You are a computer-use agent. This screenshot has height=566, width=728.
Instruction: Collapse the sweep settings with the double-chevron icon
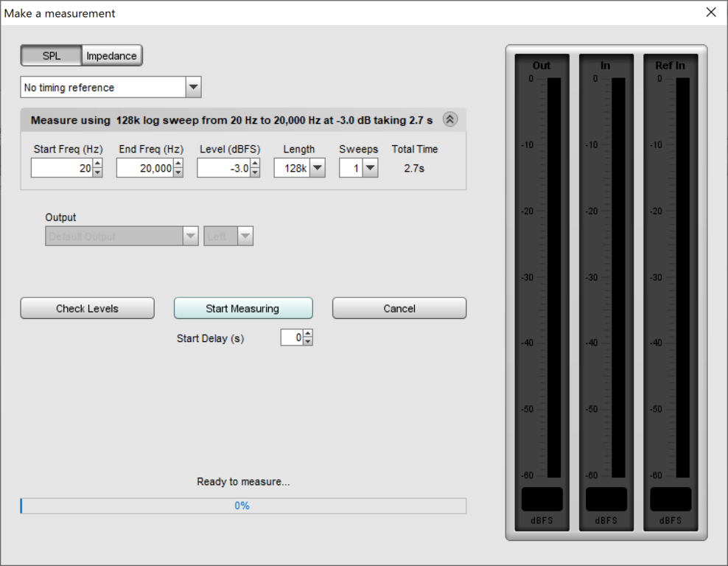[450, 120]
